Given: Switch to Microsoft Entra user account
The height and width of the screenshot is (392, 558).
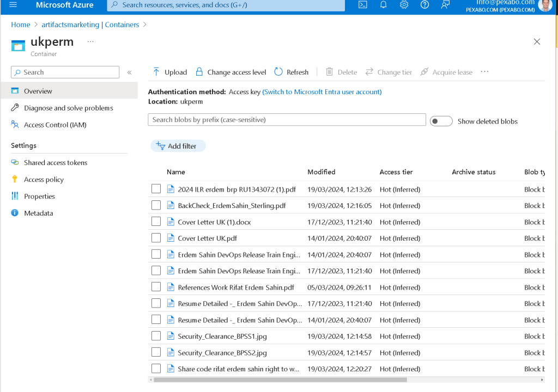Looking at the screenshot, I should (x=322, y=92).
